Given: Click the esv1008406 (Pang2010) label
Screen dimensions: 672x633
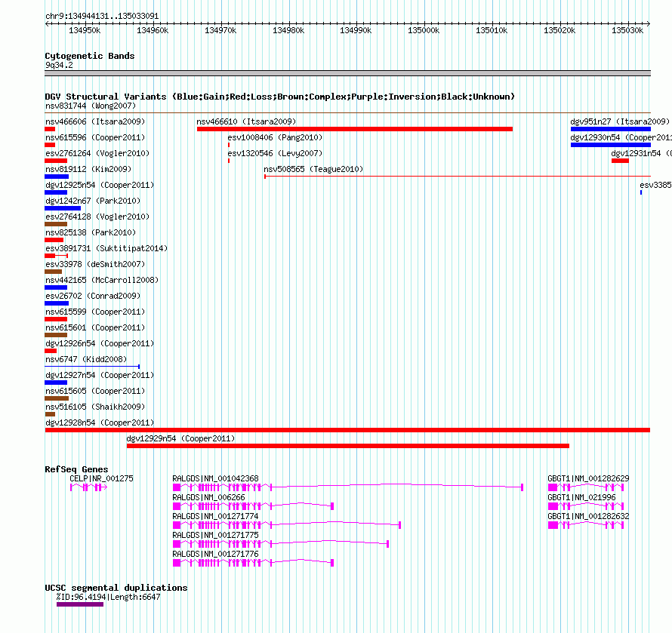Looking at the screenshot, I should (x=275, y=137).
